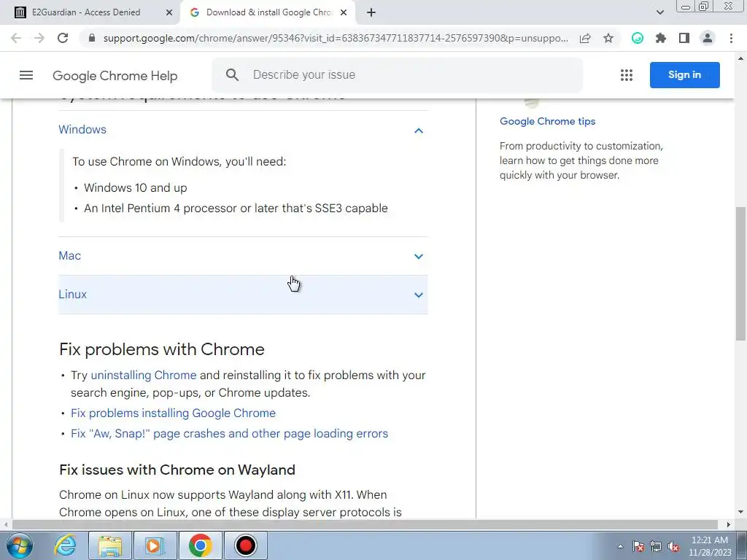747x560 pixels.
Task: Open the green Grammarly extension icon
Action: [x=638, y=38]
